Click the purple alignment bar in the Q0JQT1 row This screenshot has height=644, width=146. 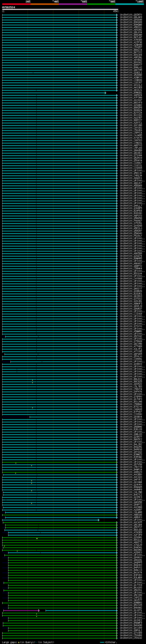[x=21, y=610]
